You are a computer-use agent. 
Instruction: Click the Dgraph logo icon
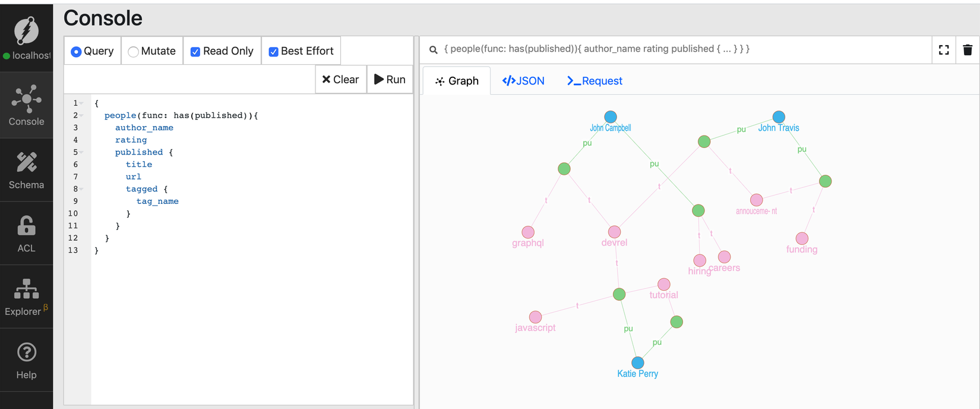[26, 30]
